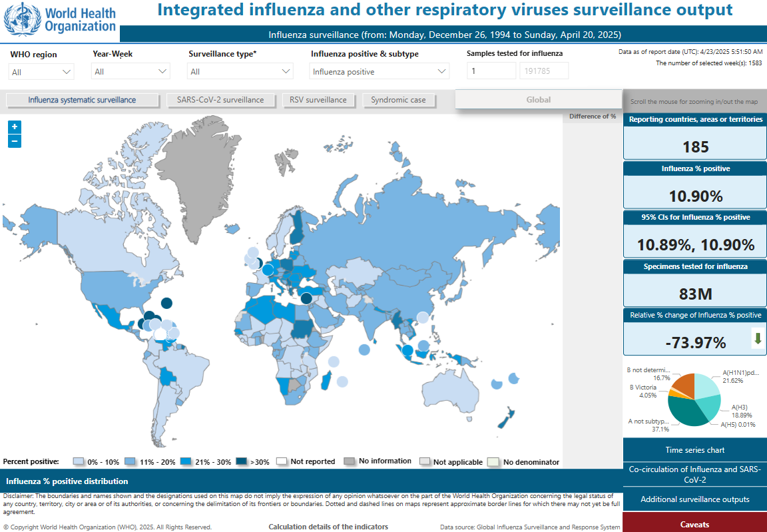Click the map zoom in plus button

[15, 127]
